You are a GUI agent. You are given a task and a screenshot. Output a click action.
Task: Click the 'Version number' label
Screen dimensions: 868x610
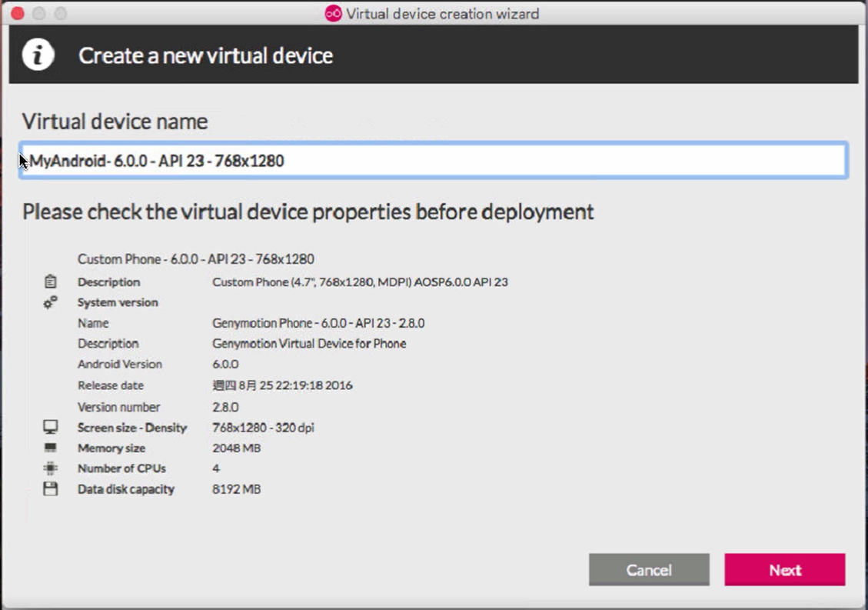point(119,407)
